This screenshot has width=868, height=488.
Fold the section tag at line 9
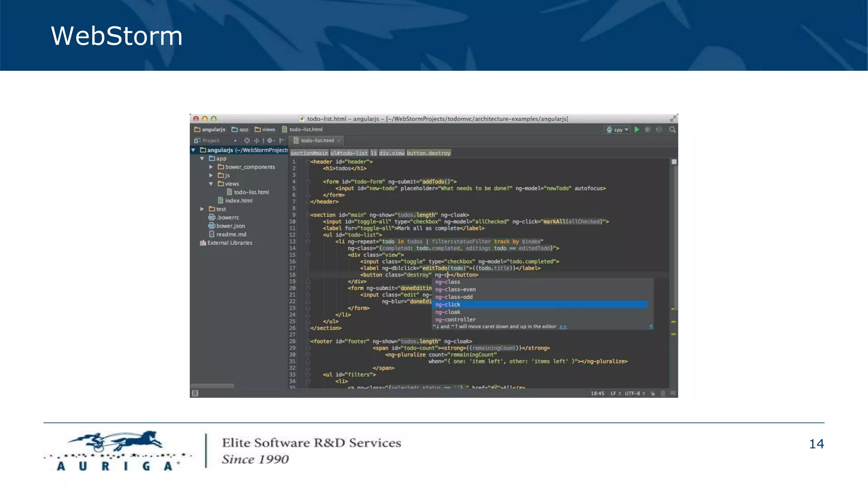308,215
